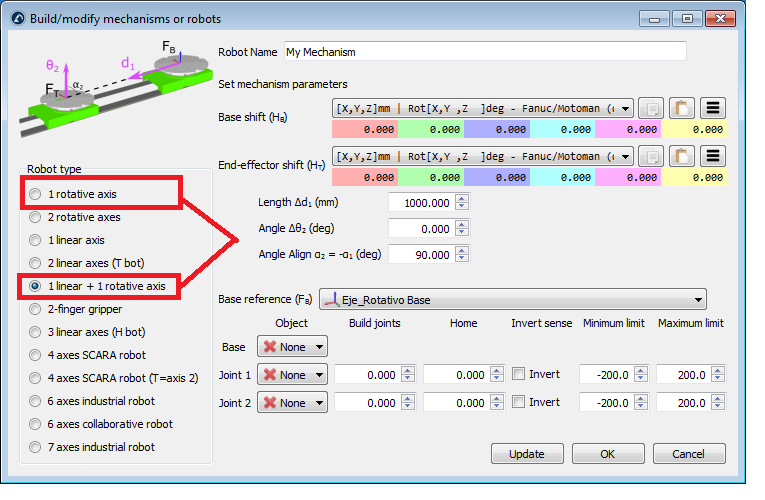Click paste icon in End-effector shift row

point(681,156)
